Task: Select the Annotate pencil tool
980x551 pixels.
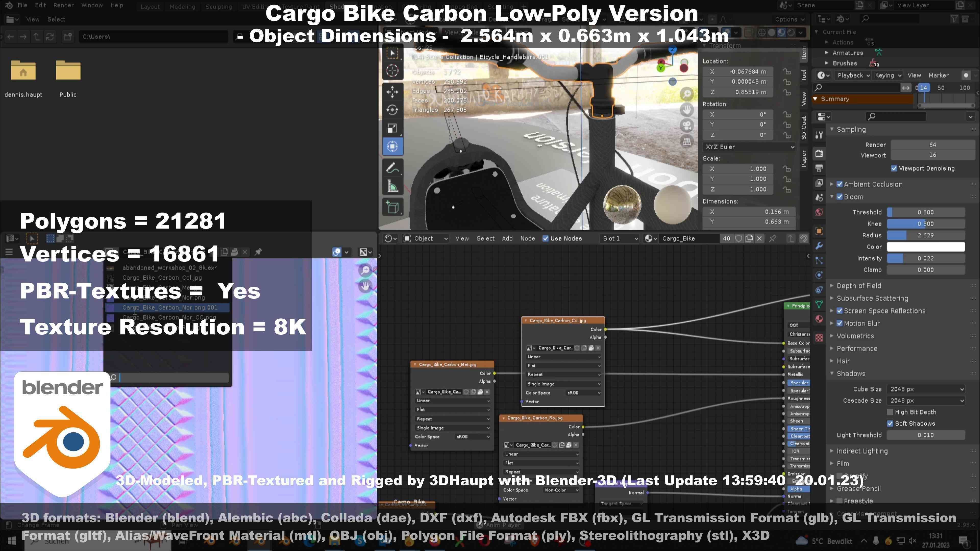Action: point(392,168)
